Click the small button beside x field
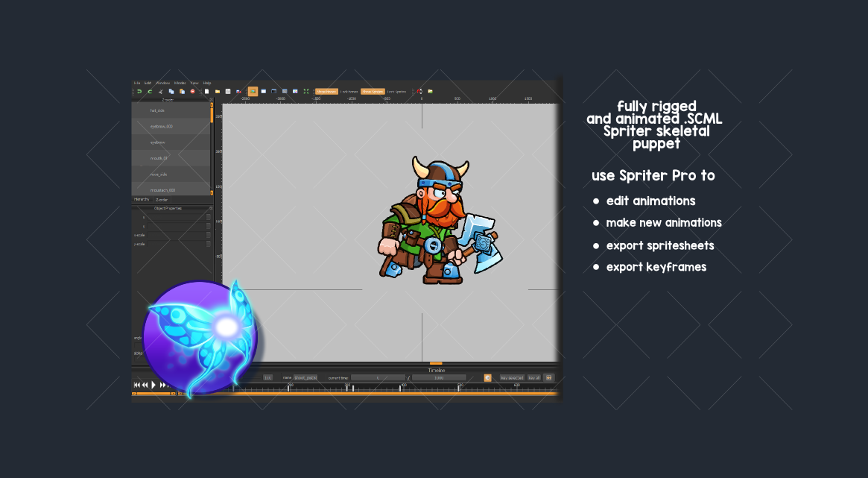This screenshot has height=478, width=868. point(209,217)
